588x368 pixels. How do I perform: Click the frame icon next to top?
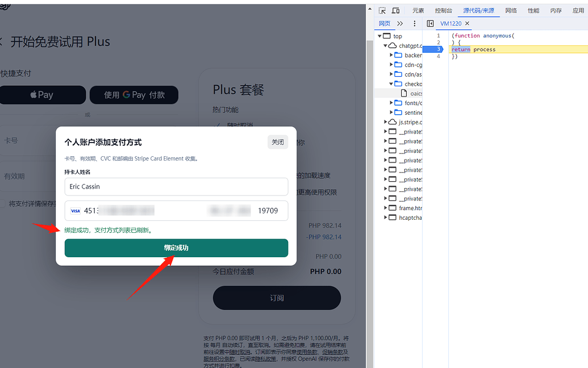[387, 36]
